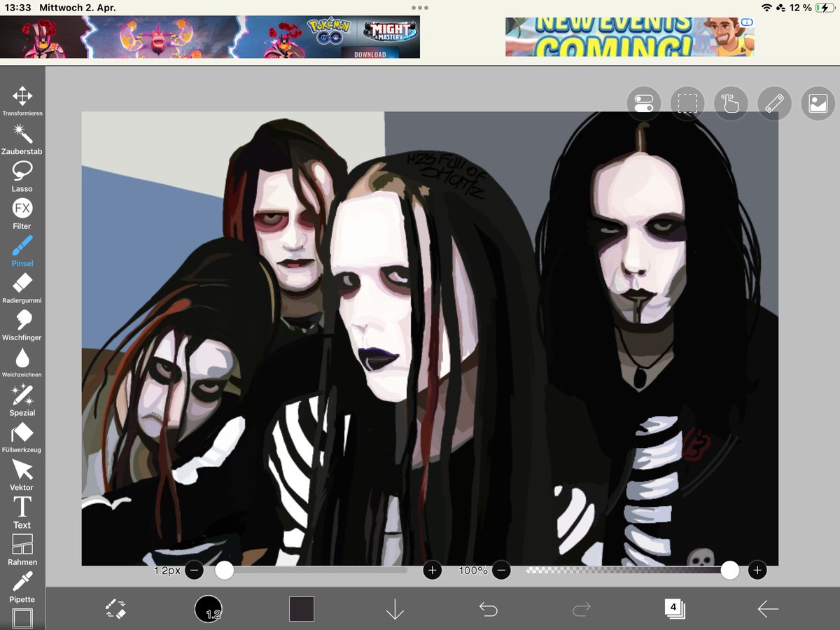Switch to the Radiergummi eraser tool
The height and width of the screenshot is (630, 840).
click(x=22, y=288)
